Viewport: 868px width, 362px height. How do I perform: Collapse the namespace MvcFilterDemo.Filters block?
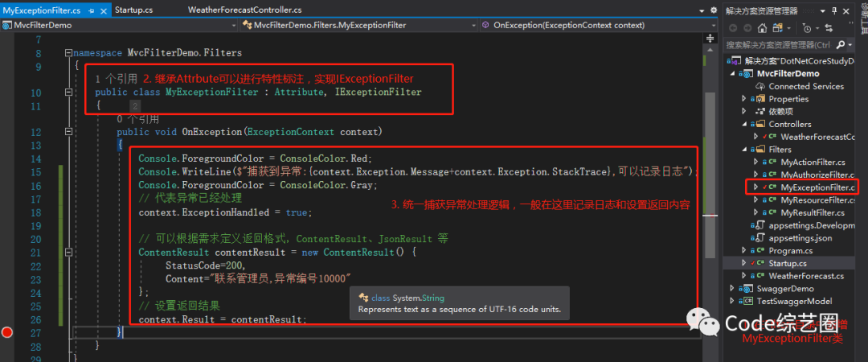[68, 53]
